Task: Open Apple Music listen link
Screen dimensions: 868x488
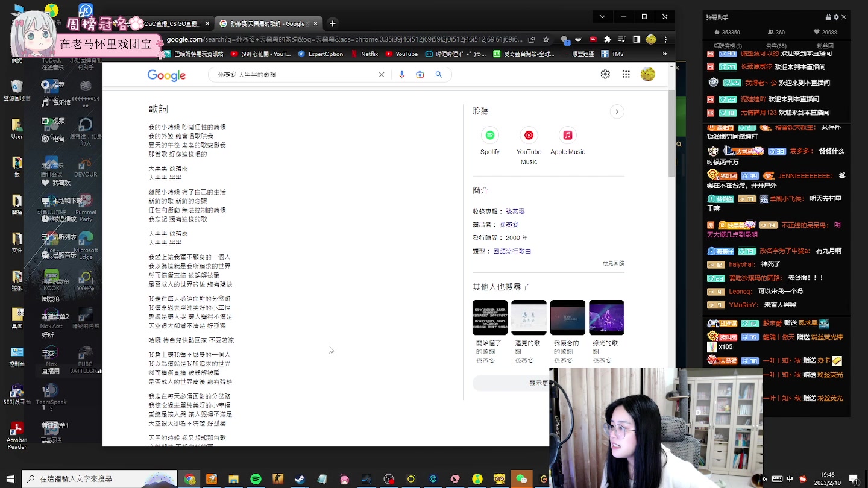Action: point(567,142)
